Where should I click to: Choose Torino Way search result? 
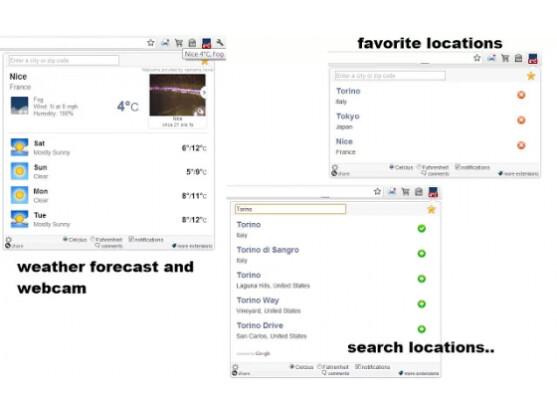[x=258, y=300]
